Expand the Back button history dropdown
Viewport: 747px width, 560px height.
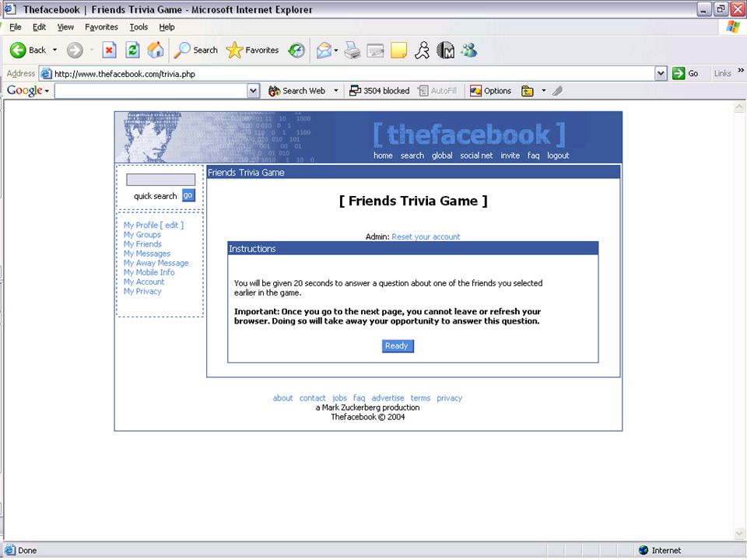(54, 50)
